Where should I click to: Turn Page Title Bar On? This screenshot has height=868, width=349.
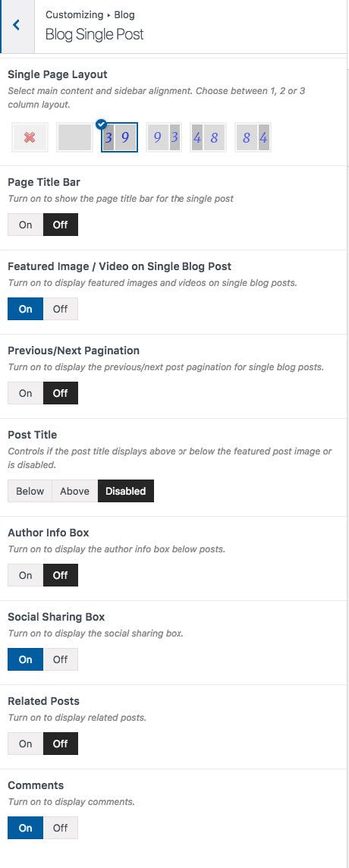tap(26, 225)
